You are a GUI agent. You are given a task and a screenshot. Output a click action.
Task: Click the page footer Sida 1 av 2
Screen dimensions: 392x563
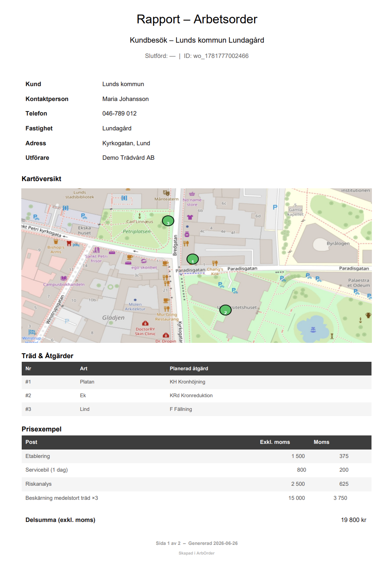coord(168,543)
